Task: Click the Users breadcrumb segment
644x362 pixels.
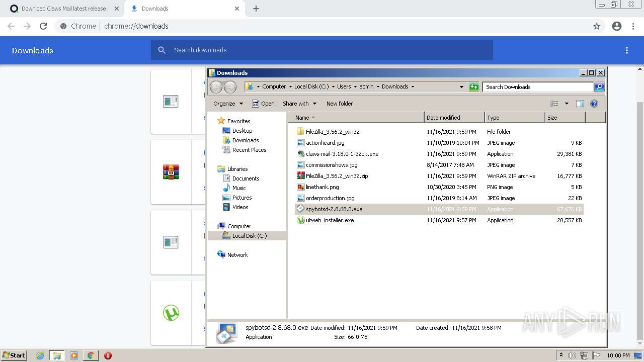Action: [344, 86]
